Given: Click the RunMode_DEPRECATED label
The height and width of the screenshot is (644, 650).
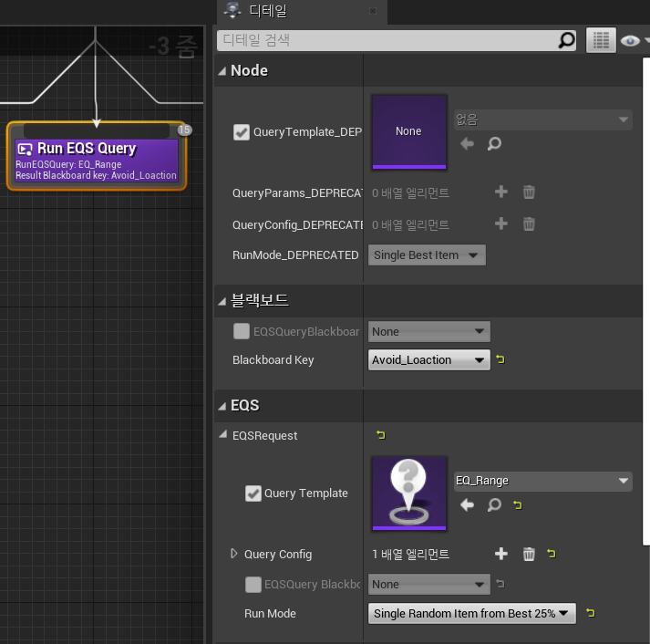Looking at the screenshot, I should click(x=295, y=255).
